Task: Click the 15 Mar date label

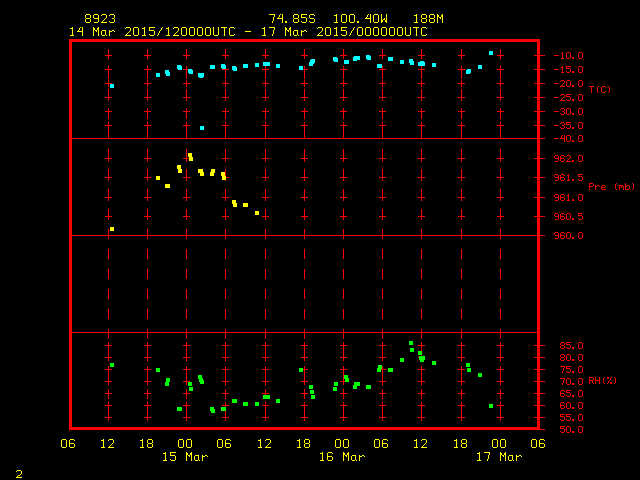Action: (x=184, y=457)
